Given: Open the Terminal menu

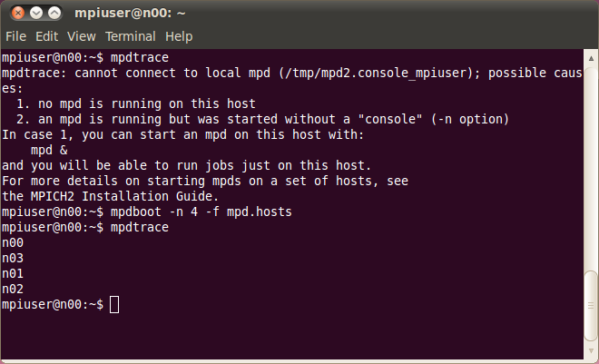Looking at the screenshot, I should click(131, 36).
